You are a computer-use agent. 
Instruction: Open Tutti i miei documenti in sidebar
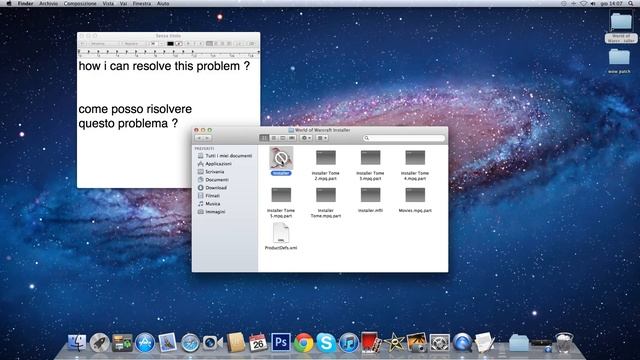pos(225,156)
